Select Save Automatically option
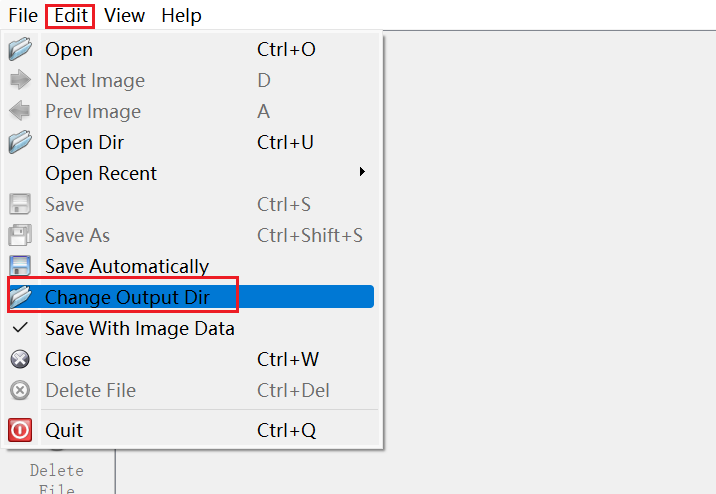The width and height of the screenshot is (716, 494). [x=127, y=266]
